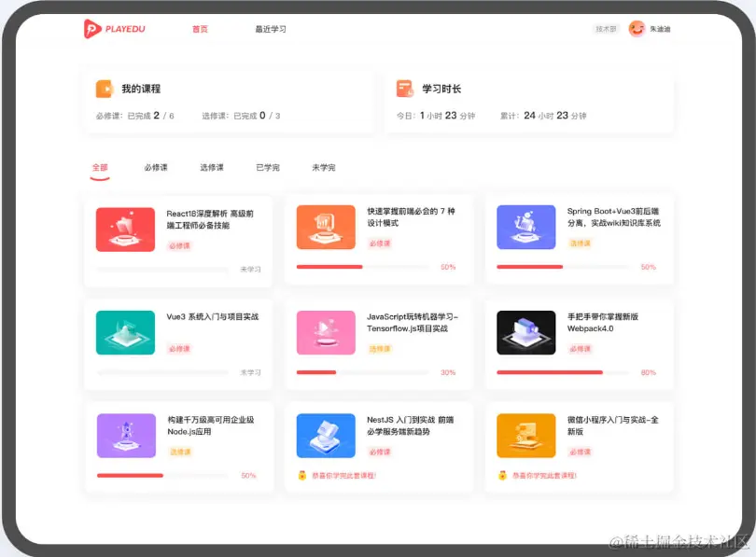756x557 pixels.
Task: Click the PlayEdu logo
Action: pos(114,29)
